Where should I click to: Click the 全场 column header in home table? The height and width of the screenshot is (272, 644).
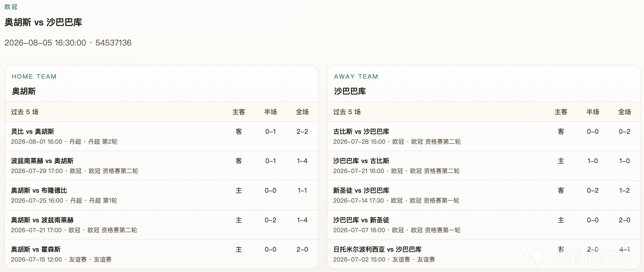coord(302,112)
